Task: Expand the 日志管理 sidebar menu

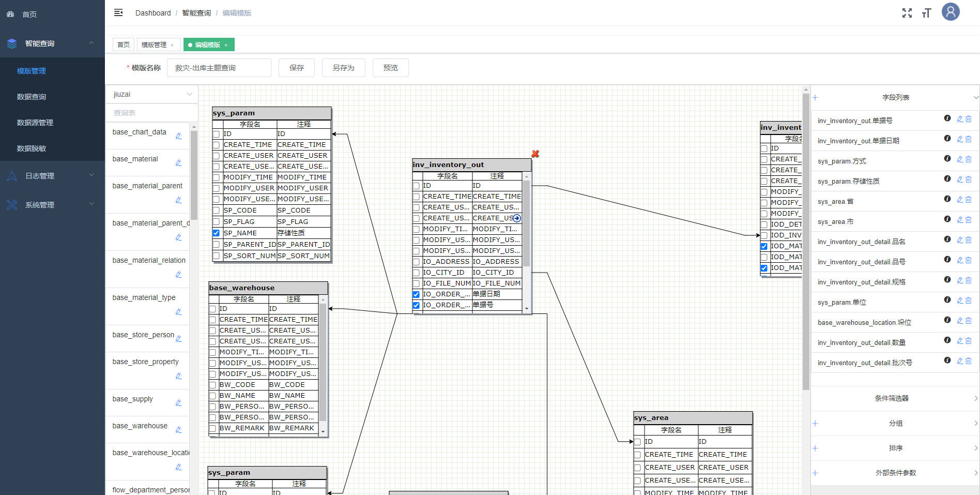Action: pos(52,176)
